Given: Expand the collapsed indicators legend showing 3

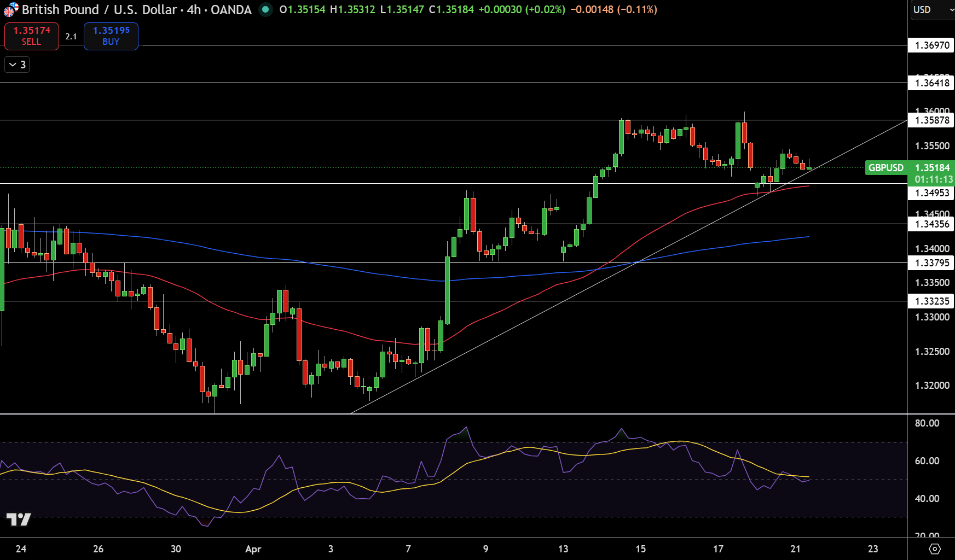Looking at the screenshot, I should (17, 65).
